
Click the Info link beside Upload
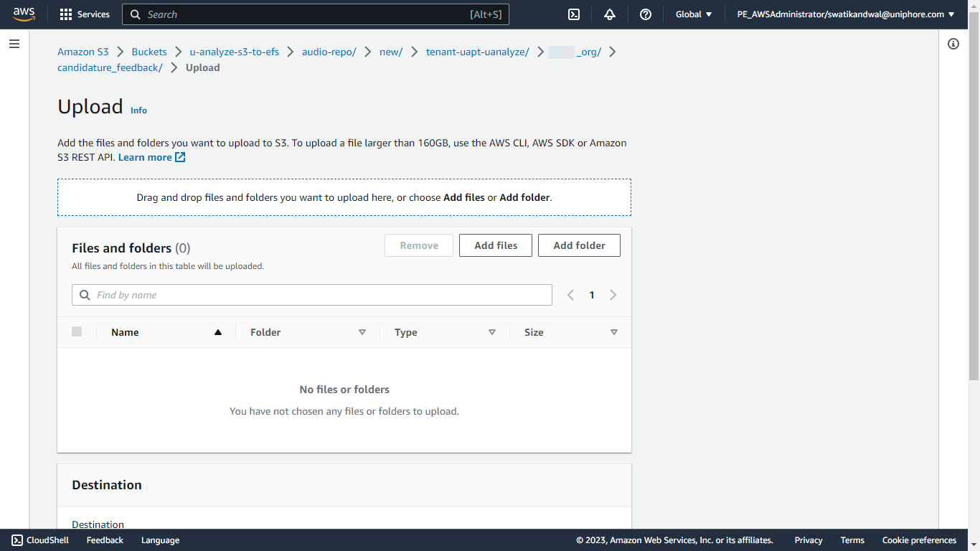tap(138, 110)
